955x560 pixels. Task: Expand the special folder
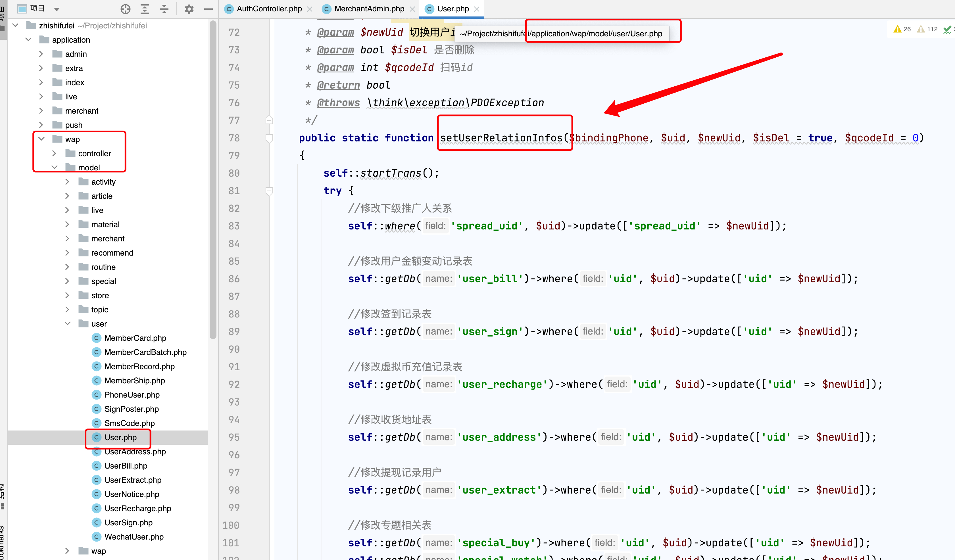click(67, 281)
